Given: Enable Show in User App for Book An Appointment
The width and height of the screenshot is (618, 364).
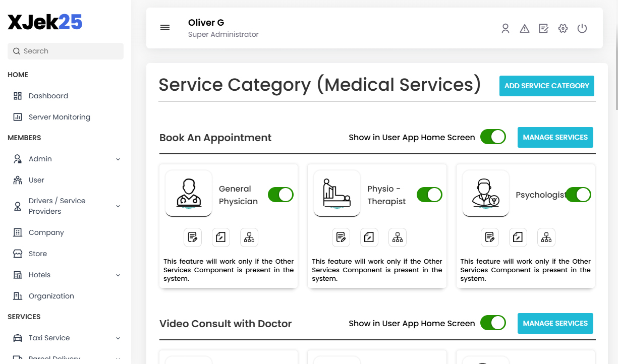Looking at the screenshot, I should 493,137.
